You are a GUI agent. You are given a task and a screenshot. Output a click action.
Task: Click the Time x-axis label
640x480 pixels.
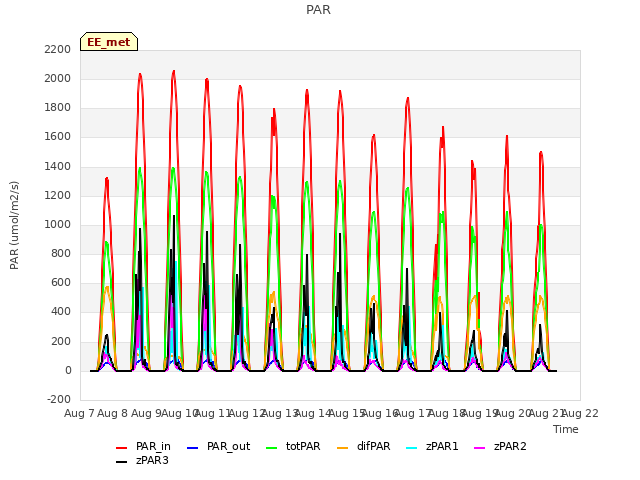tap(566, 429)
